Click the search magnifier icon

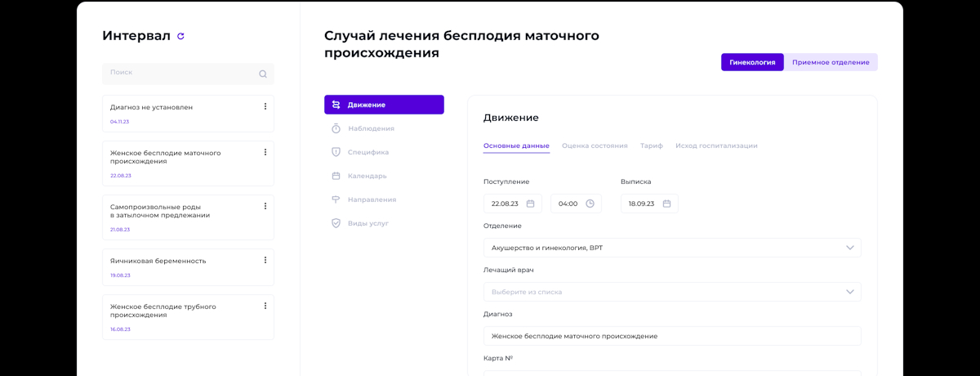263,74
